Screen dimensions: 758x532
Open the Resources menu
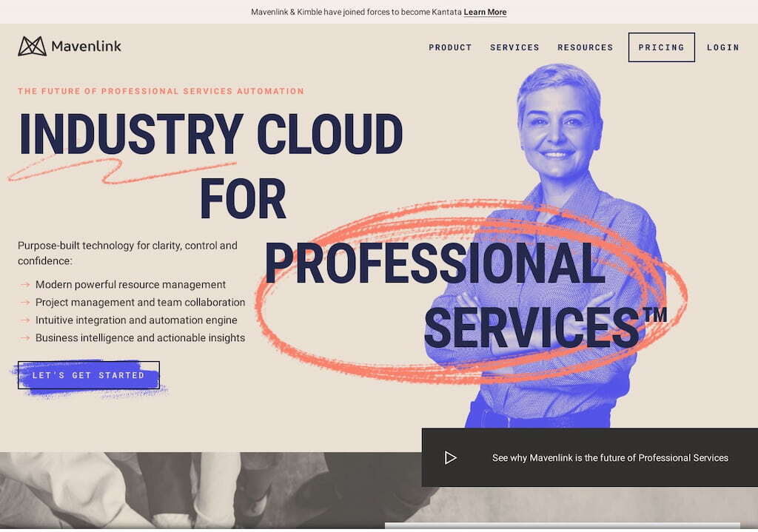point(585,47)
